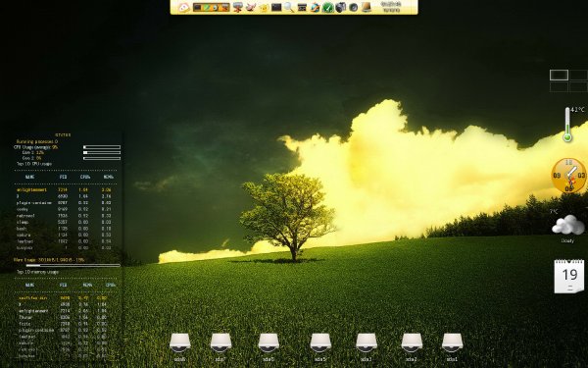Select the leafpad row in the CPU usage table
The height and width of the screenshot is (368, 588).
pos(64,241)
